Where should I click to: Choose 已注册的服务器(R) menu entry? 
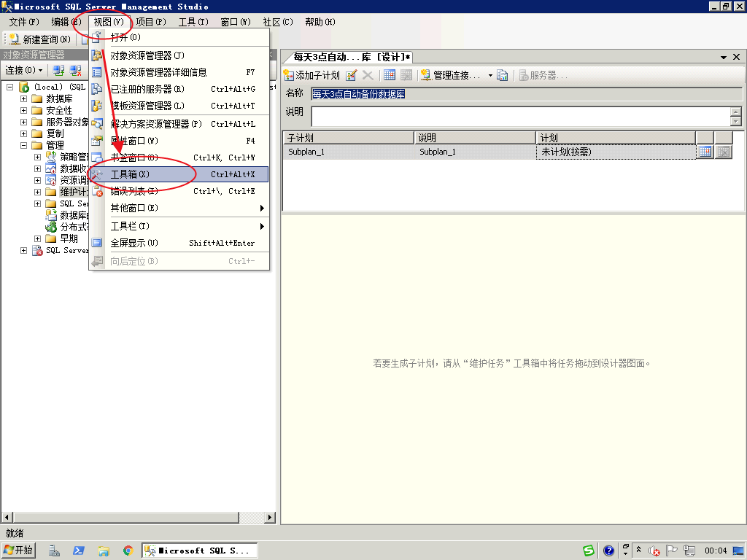point(179,89)
